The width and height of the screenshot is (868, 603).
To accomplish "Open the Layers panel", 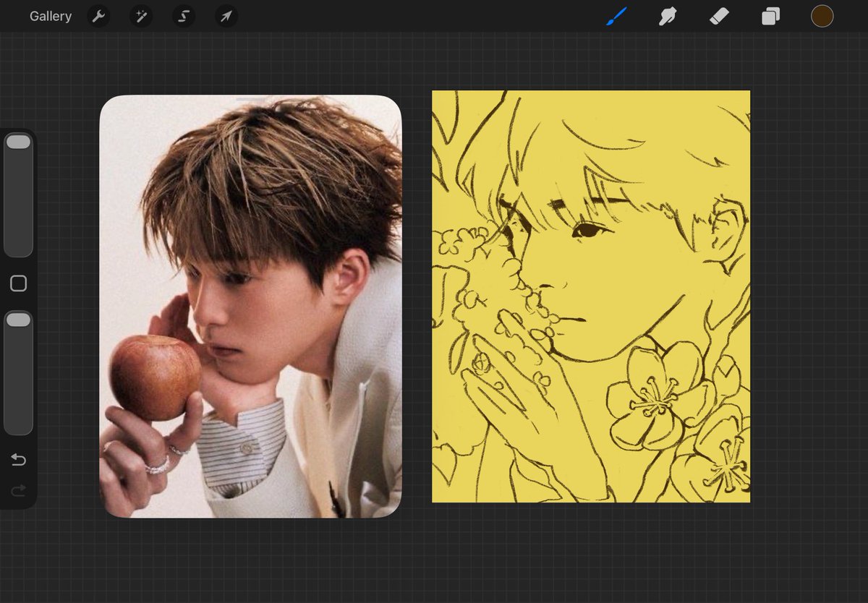I will [770, 16].
